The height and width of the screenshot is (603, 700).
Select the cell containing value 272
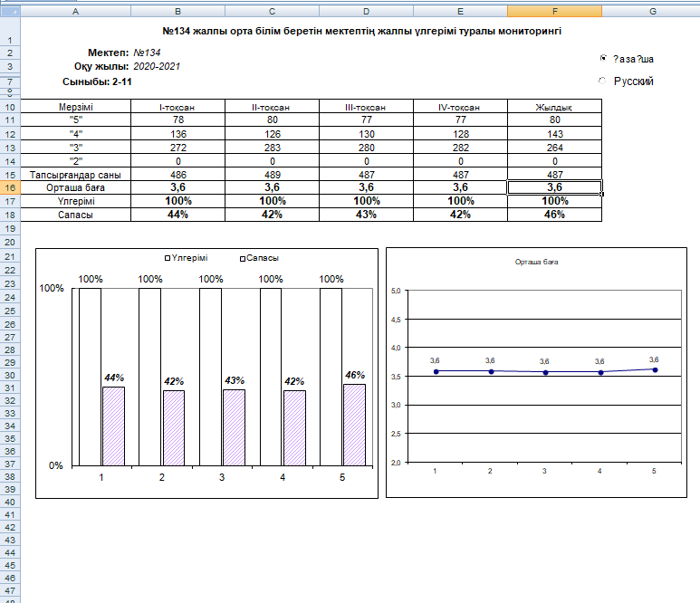[177, 147]
